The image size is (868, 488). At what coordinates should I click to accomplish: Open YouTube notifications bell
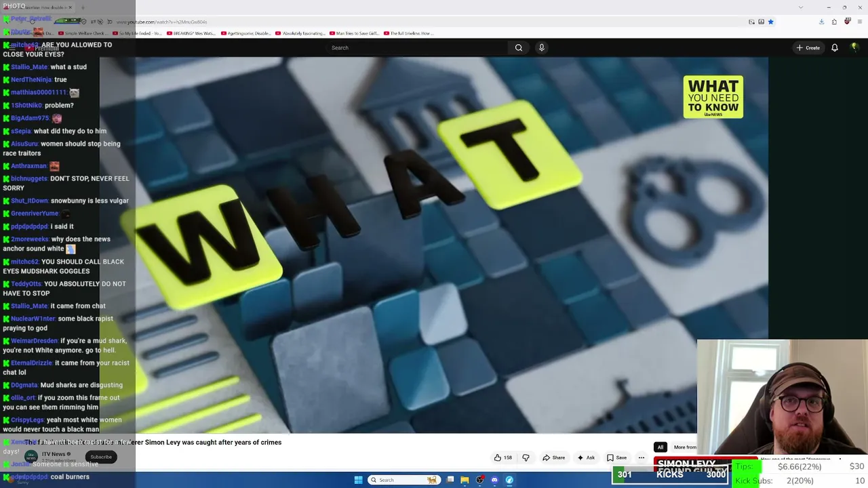(835, 47)
